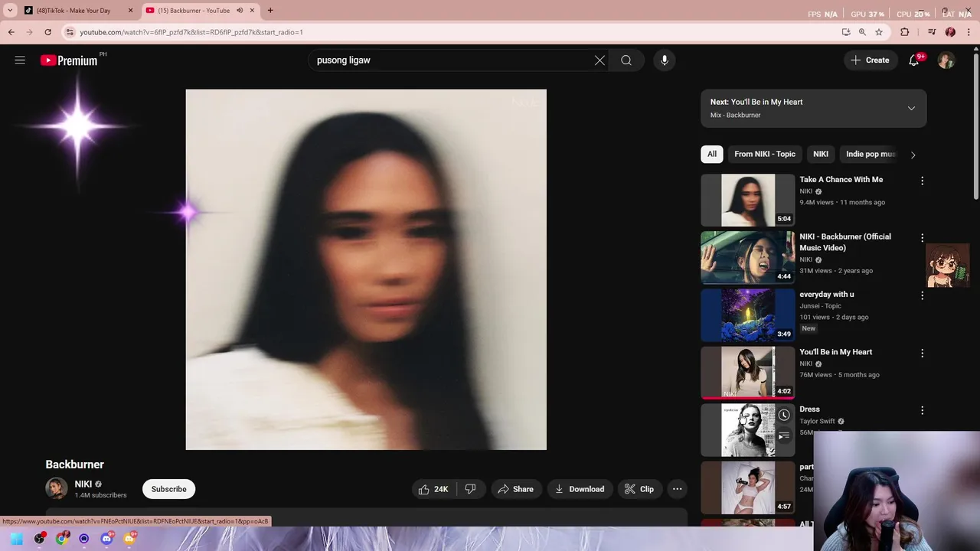The height and width of the screenshot is (551, 980).
Task: Open the YouTube account avatar menu
Action: (x=946, y=60)
